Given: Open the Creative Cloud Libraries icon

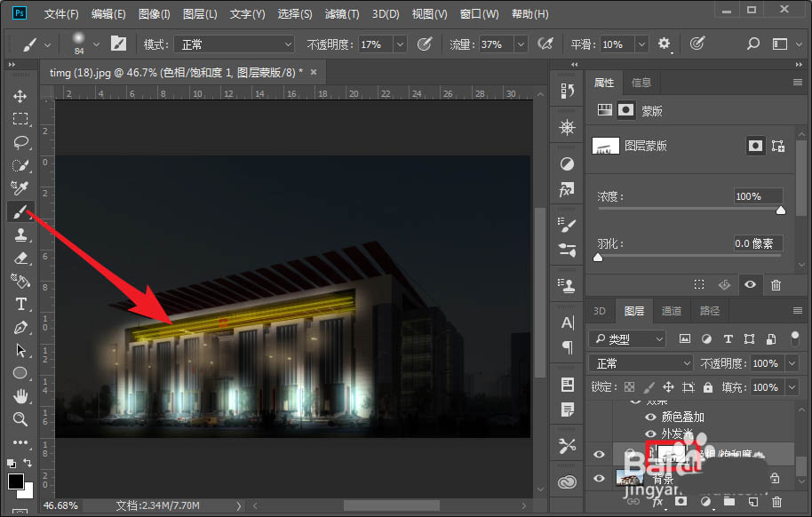Looking at the screenshot, I should click(567, 481).
